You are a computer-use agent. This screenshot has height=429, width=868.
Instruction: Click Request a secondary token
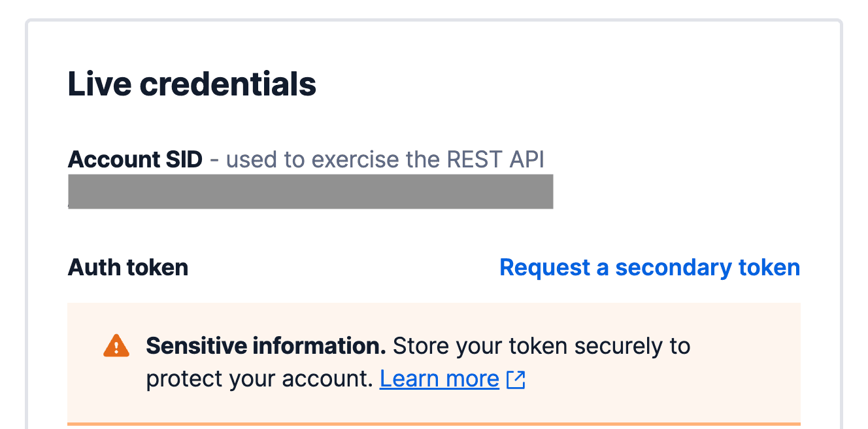(650, 267)
